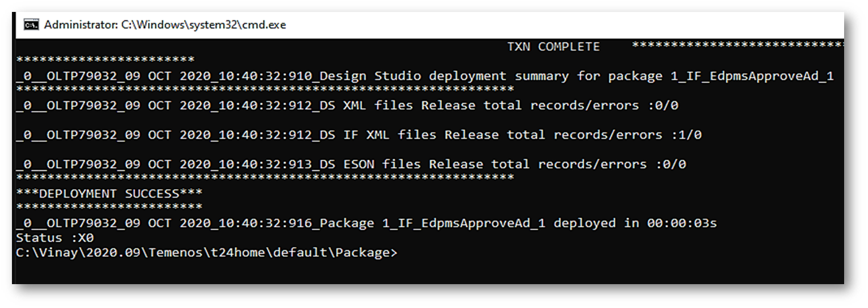The image size is (868, 308).
Task: Click package name 1_IF_EdpmsApproveAd_1 in summary line
Action: point(752,76)
